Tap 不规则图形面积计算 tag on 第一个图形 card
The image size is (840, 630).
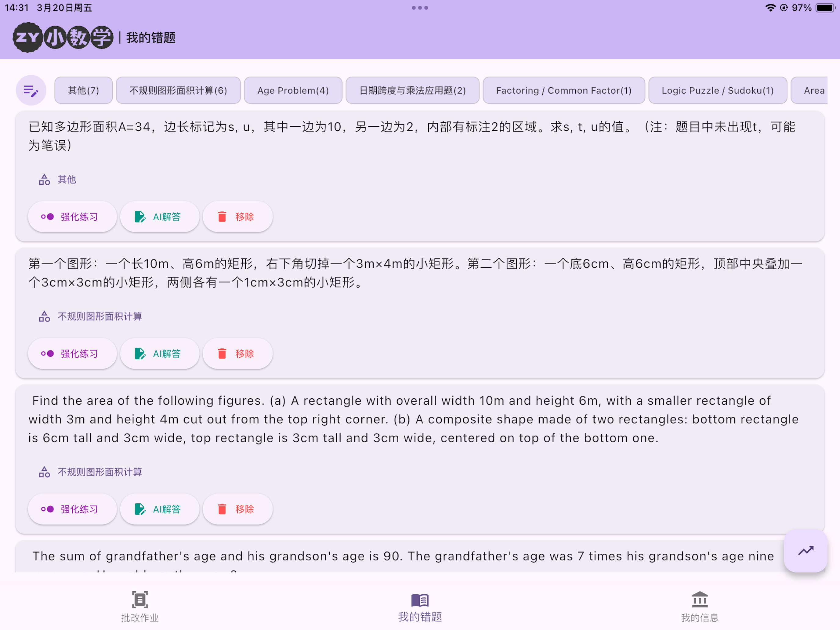click(90, 317)
